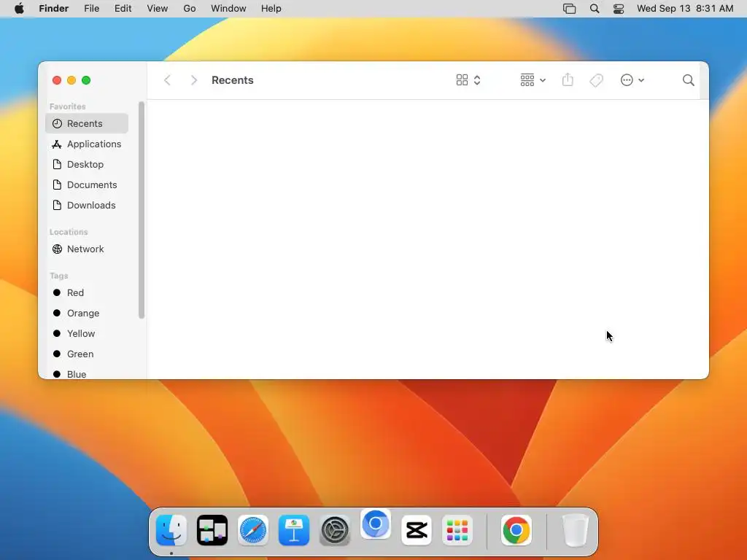Open the Group By items icon

point(527,80)
